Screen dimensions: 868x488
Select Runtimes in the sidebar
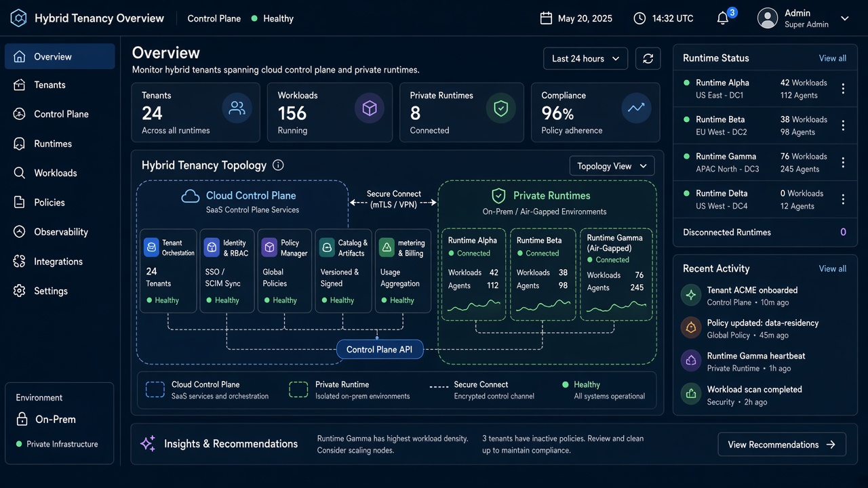tap(60, 144)
